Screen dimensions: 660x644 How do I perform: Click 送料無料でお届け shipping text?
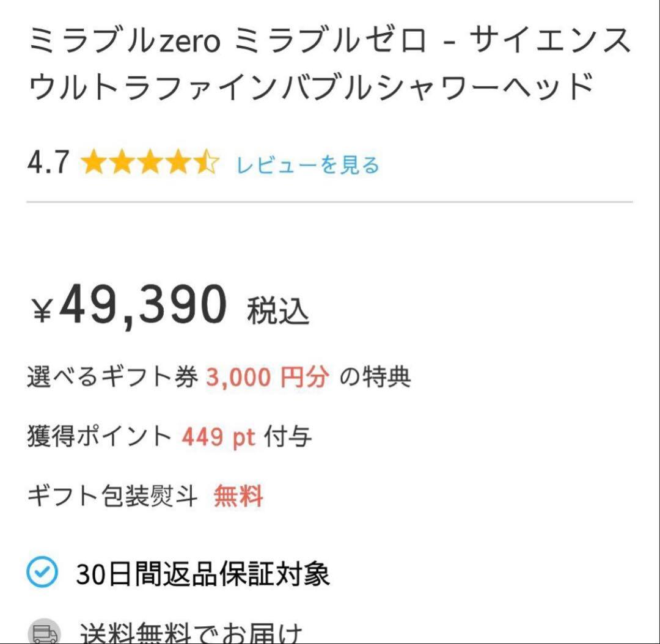(189, 632)
